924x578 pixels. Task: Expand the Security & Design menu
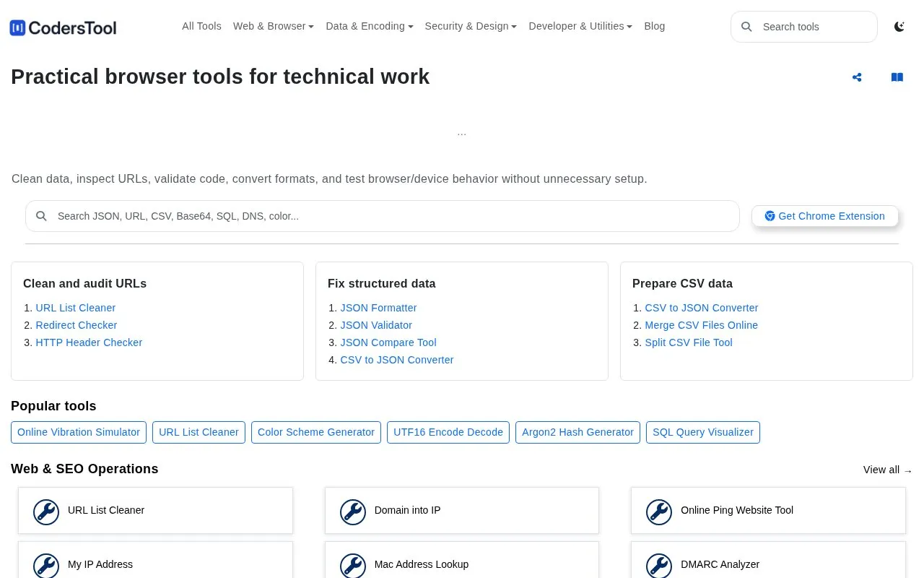[471, 26]
